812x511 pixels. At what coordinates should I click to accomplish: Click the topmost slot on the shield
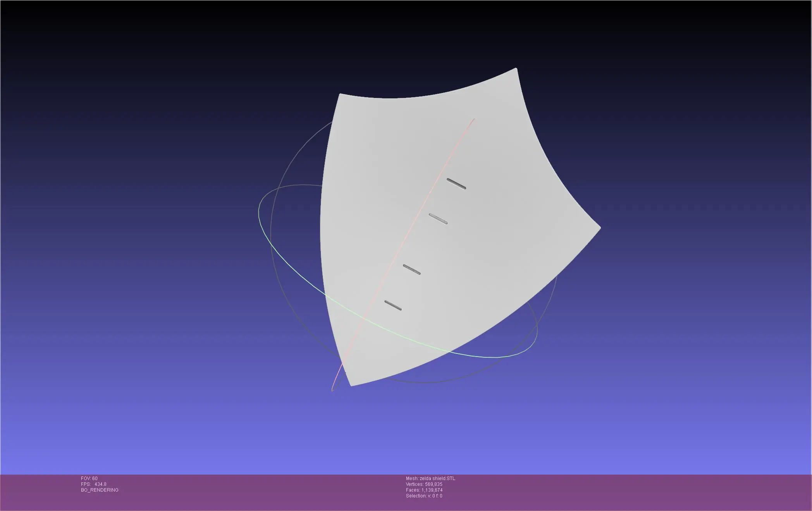click(456, 184)
